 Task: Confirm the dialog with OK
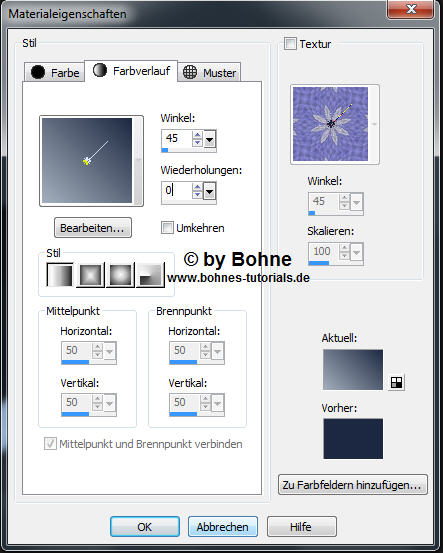point(145,527)
